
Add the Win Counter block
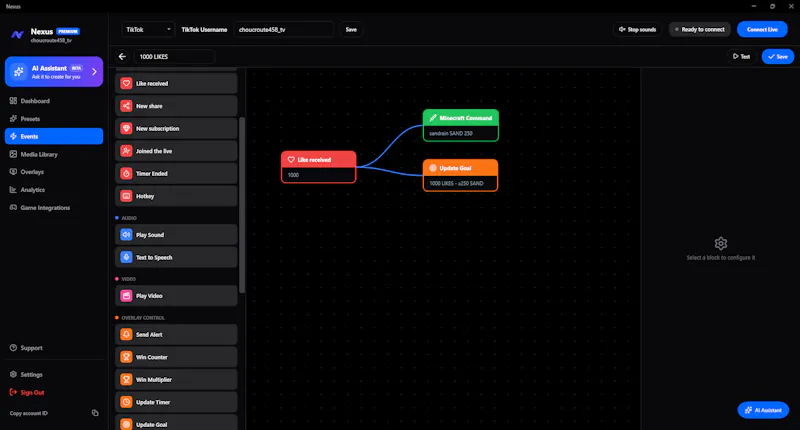pos(176,357)
